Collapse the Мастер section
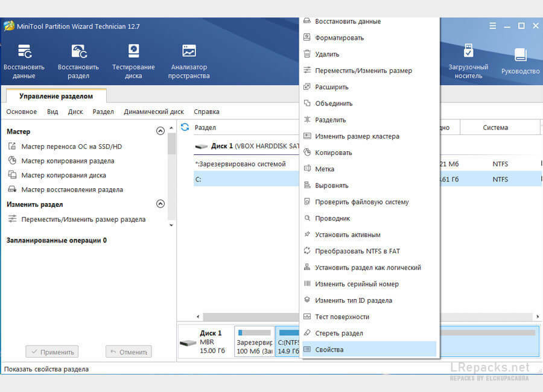The image size is (543, 392). [160, 131]
